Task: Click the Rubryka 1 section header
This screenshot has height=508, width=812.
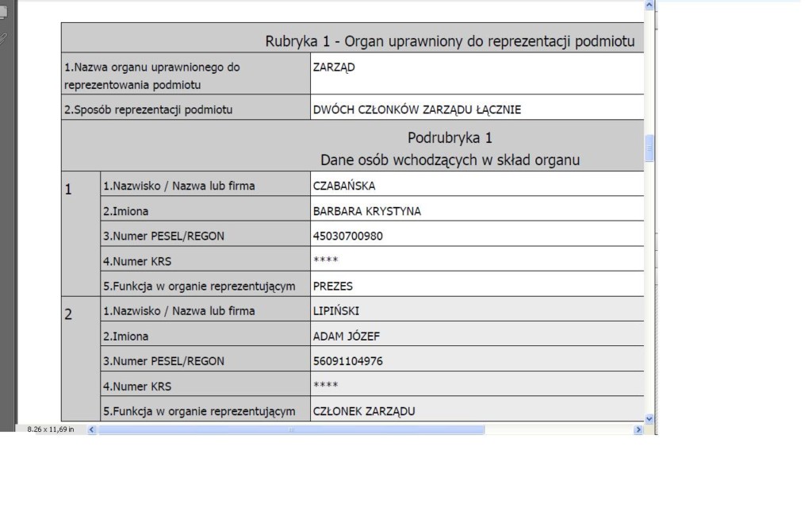Action: coord(449,41)
